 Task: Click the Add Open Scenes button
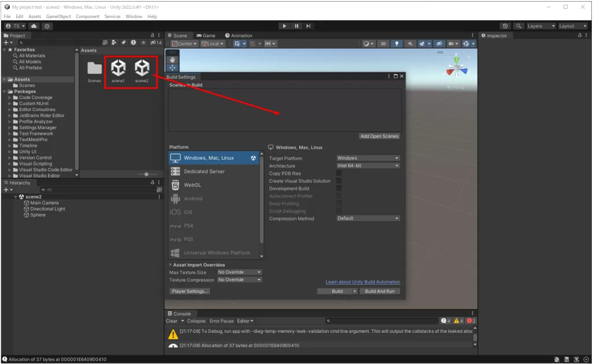[x=379, y=137]
